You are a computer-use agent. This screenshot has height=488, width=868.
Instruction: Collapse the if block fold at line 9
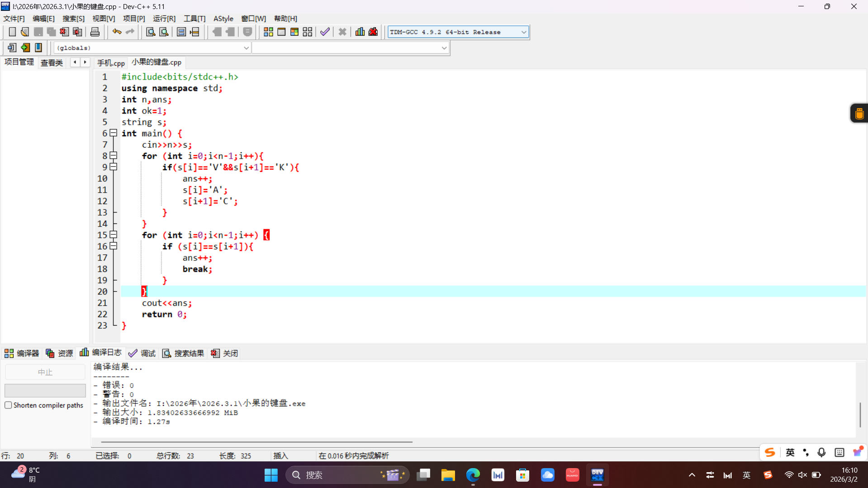[114, 167]
